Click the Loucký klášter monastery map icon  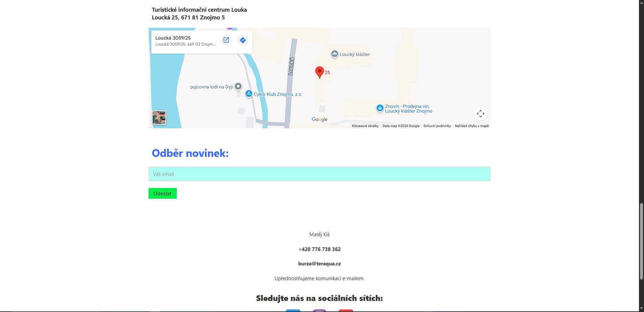click(334, 54)
